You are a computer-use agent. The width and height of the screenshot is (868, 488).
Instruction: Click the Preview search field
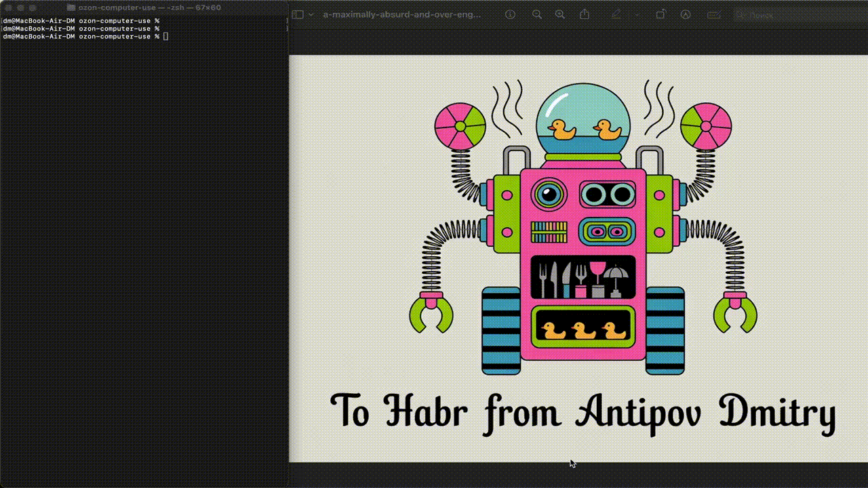793,15
